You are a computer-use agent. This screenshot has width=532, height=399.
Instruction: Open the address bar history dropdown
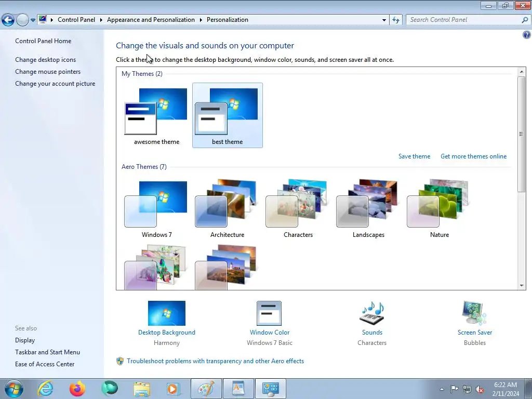(384, 20)
